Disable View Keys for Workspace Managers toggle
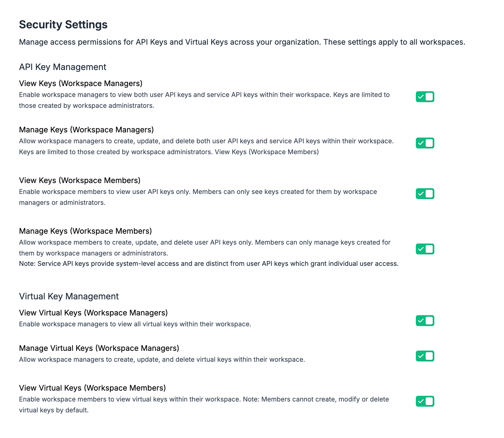The height and width of the screenshot is (438, 504). coord(425,97)
